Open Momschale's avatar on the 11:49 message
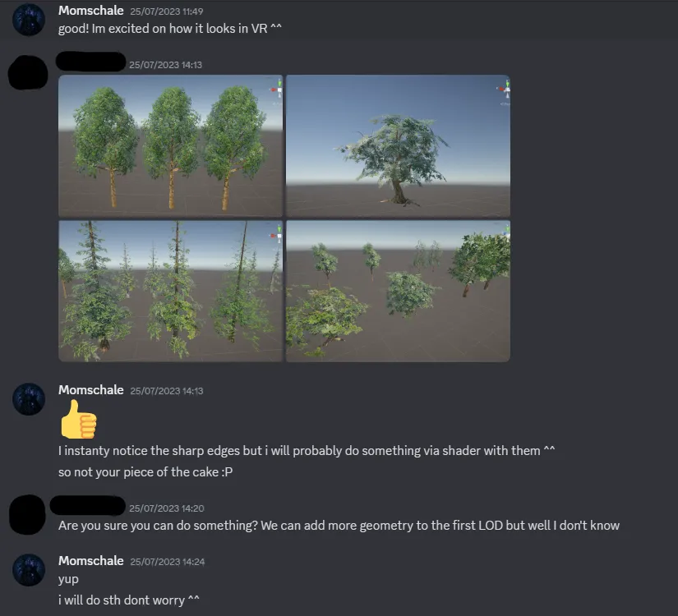Screen dimensions: 678x616 pos(29,20)
